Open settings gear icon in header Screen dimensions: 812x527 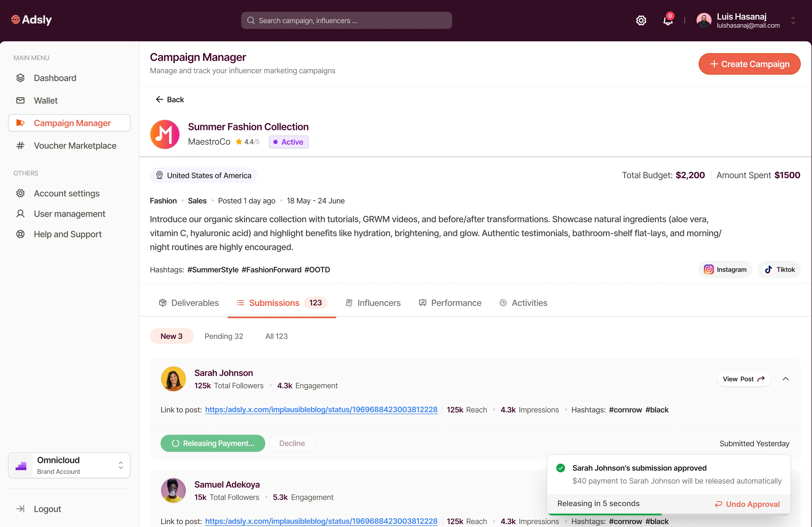pyautogui.click(x=641, y=20)
